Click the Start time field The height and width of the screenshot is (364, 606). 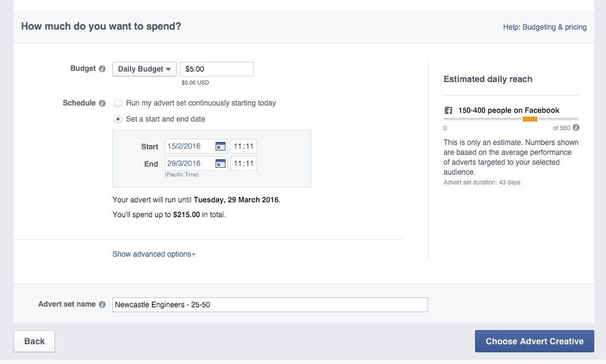click(243, 146)
